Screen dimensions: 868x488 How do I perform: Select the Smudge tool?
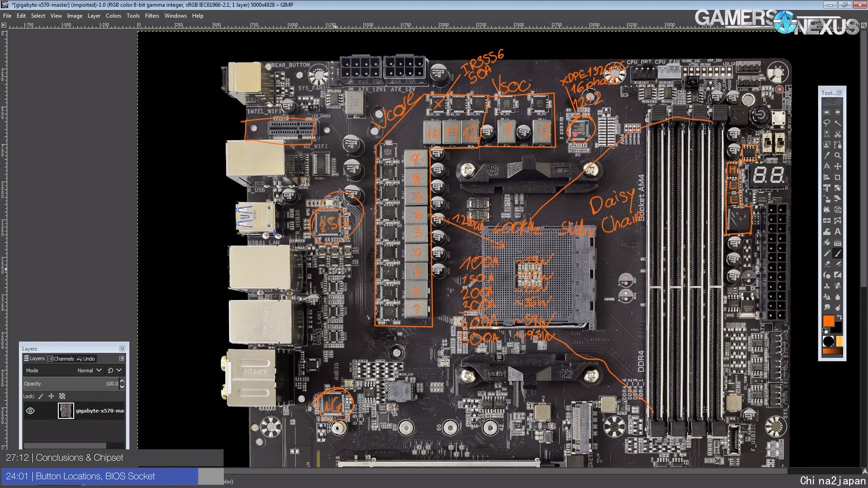[x=827, y=307]
